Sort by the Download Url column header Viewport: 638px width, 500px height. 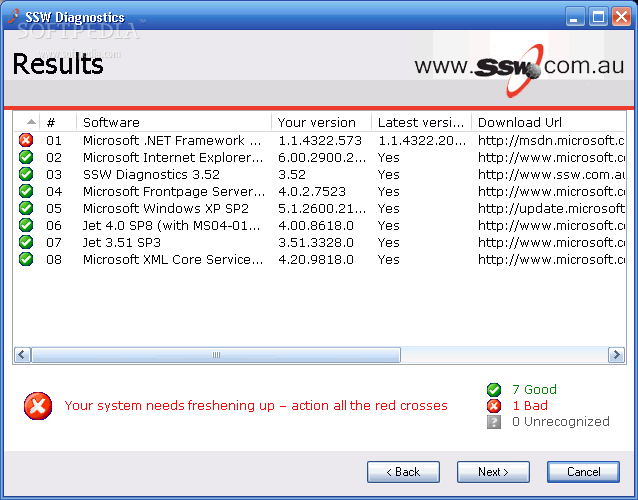(548, 122)
